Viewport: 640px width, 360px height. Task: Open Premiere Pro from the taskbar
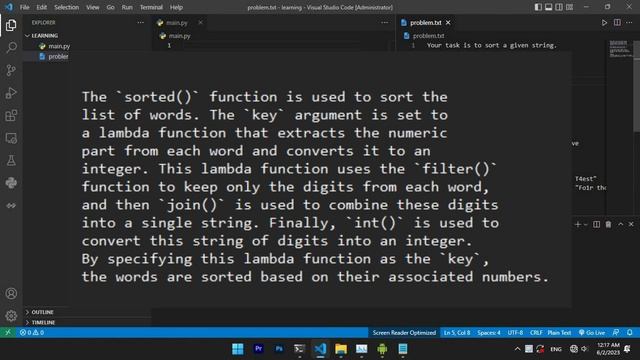pyautogui.click(x=258, y=349)
